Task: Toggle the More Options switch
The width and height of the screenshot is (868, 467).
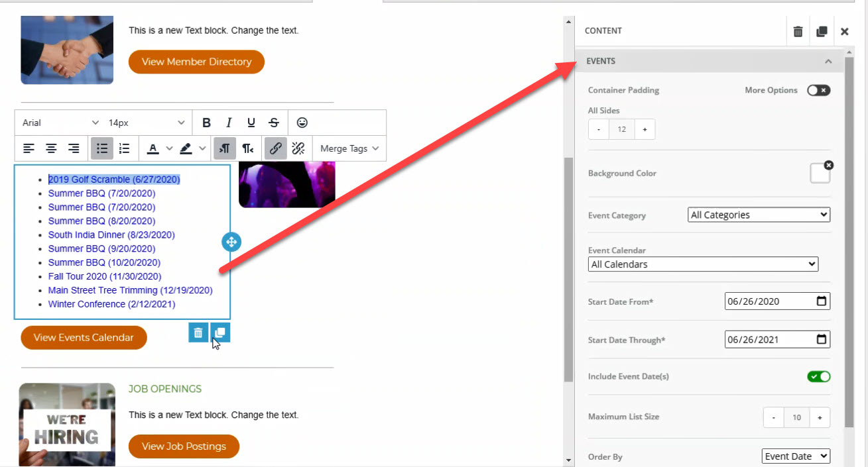Action: coord(818,90)
